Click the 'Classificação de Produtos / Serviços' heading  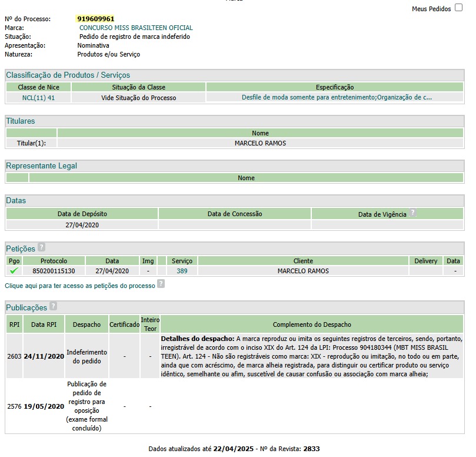[x=68, y=75]
